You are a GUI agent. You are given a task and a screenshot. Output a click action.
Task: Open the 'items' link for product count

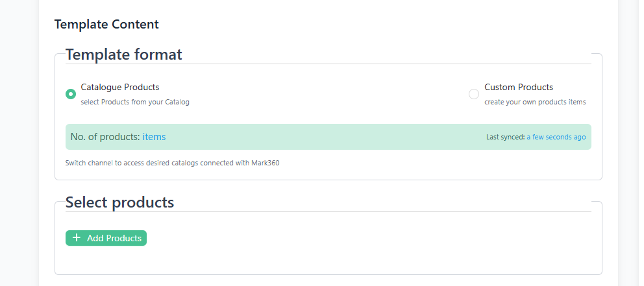pyautogui.click(x=154, y=137)
